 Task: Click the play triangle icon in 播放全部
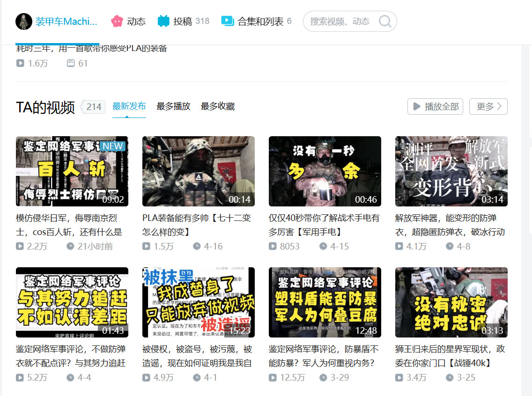417,106
